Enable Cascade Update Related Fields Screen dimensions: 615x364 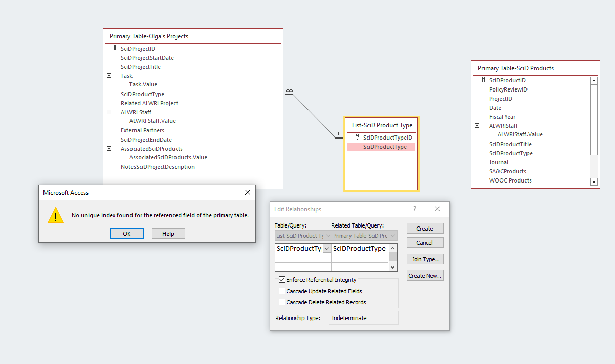[282, 291]
